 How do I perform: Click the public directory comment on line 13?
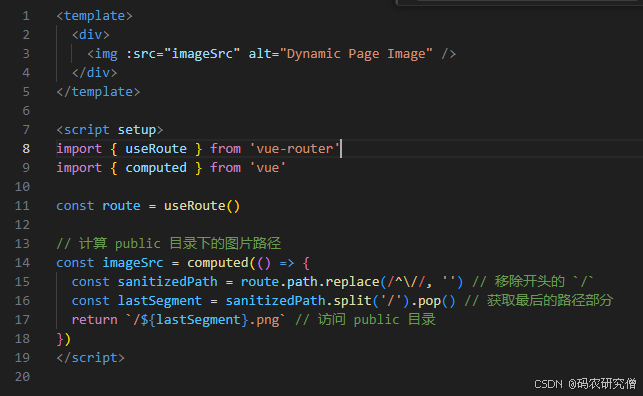pos(169,244)
